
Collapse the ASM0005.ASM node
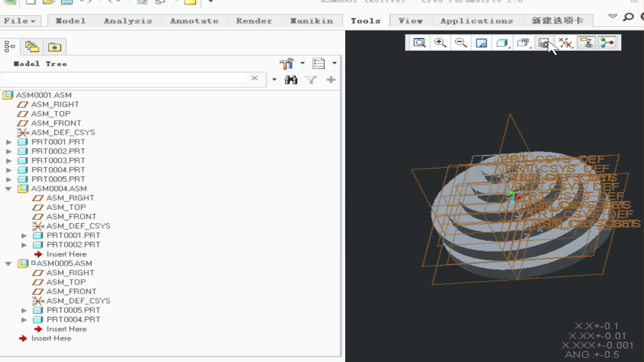coord(9,264)
